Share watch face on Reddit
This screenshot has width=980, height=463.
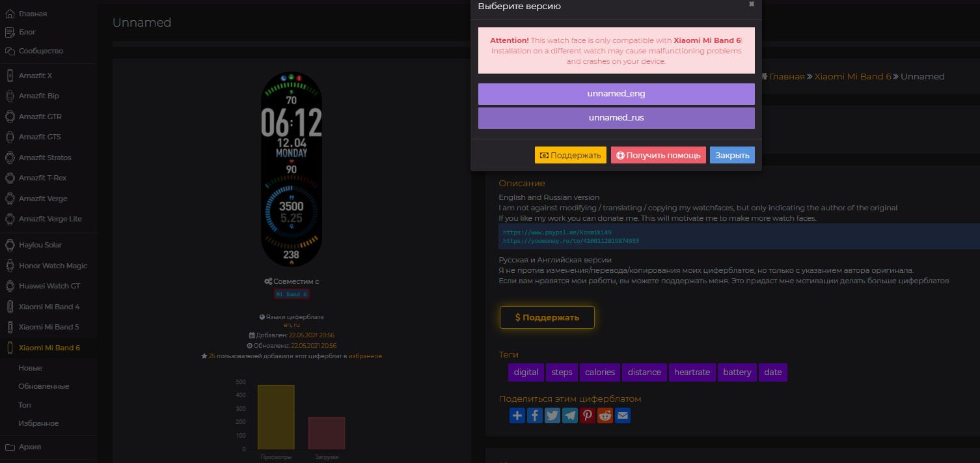[605, 415]
